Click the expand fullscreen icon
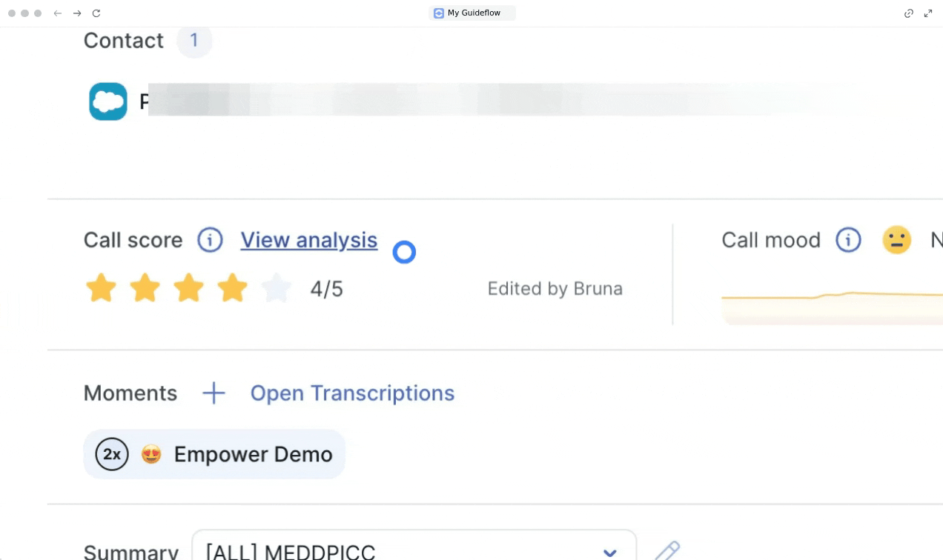943x560 pixels. coord(928,13)
